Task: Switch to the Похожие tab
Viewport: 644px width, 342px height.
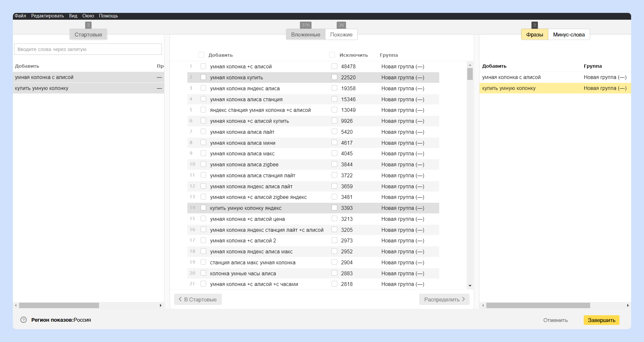Action: (x=341, y=34)
